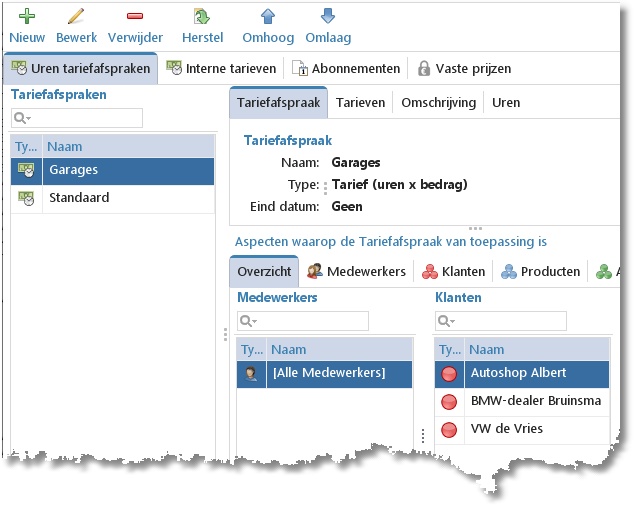This screenshot has width=634, height=508.
Task: Select the Garages row in Tariefafspraken
Action: click(x=112, y=171)
